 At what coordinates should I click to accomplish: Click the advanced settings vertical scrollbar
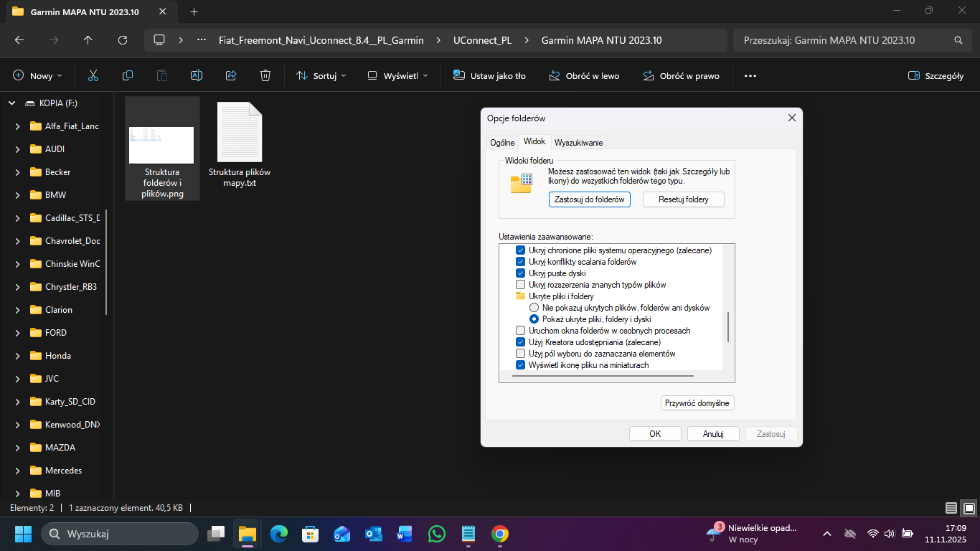pos(728,327)
